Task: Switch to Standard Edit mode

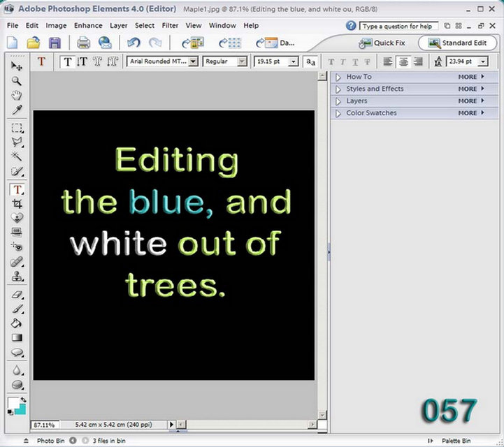Action: point(458,43)
